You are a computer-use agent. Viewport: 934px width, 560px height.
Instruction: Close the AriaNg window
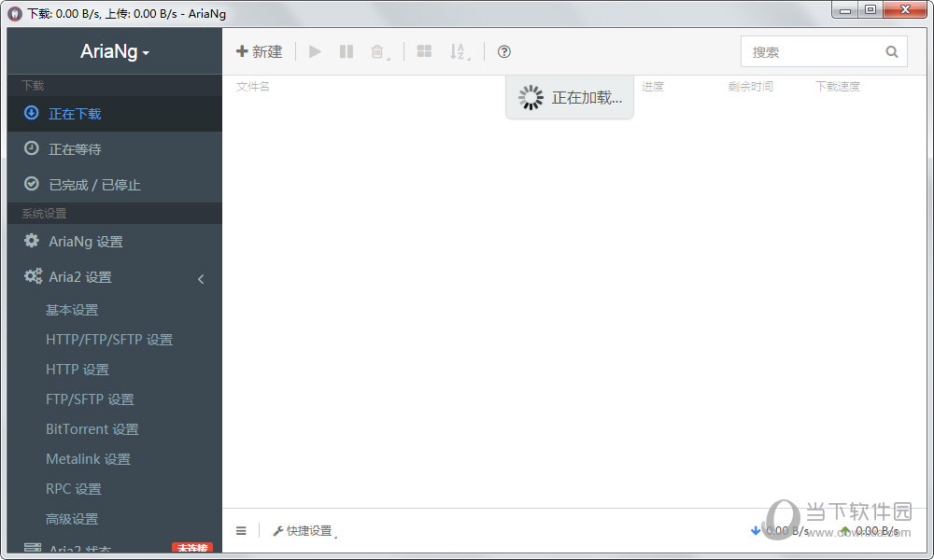pos(905,9)
